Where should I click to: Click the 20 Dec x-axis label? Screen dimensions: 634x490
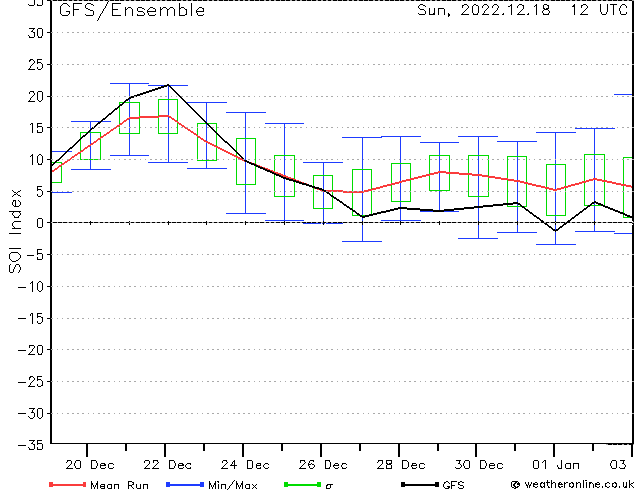[x=90, y=465]
